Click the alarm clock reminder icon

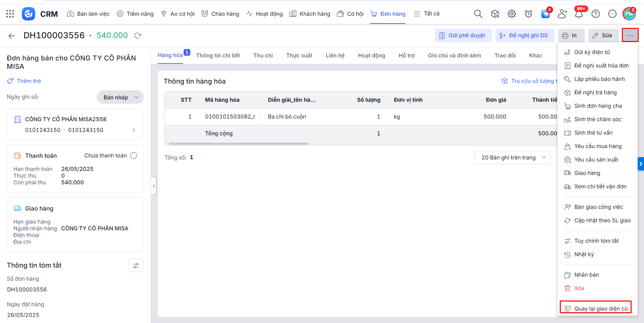[x=528, y=14]
